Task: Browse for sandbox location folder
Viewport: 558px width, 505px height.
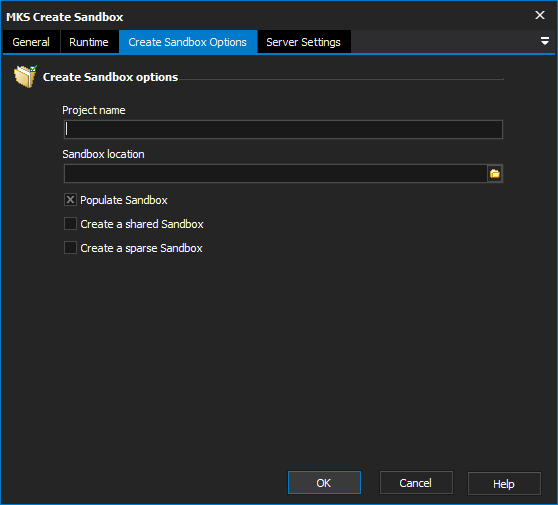Action: (495, 174)
